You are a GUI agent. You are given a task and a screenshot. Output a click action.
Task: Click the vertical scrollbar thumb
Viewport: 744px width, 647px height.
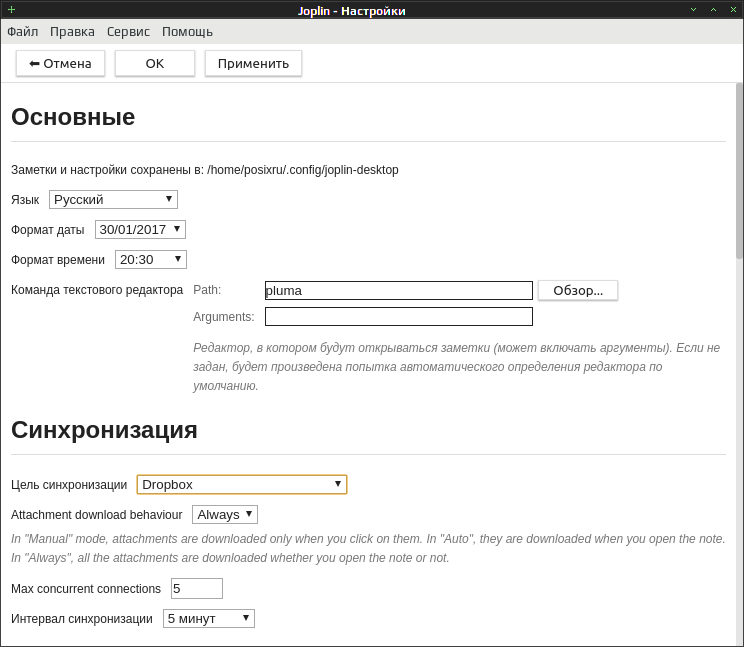coord(739,171)
